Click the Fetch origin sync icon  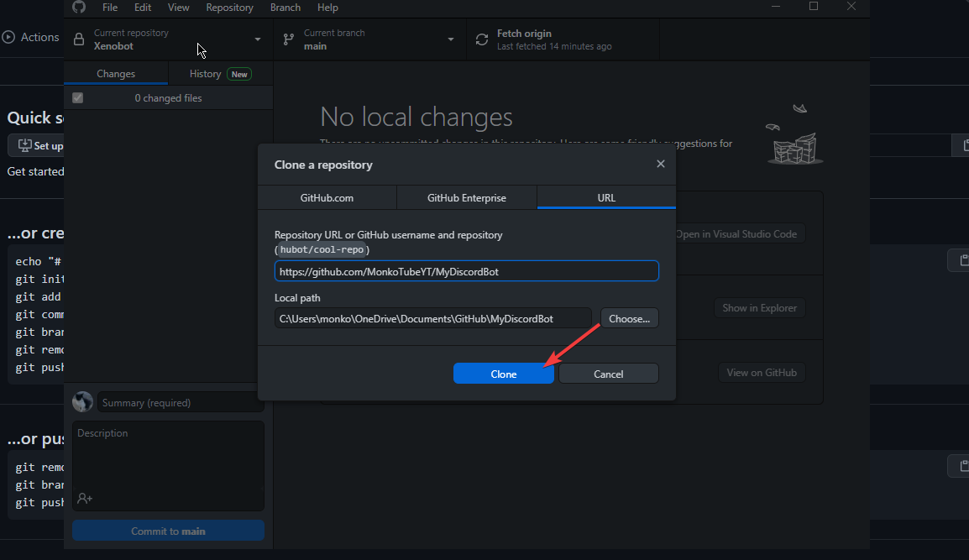pos(481,39)
